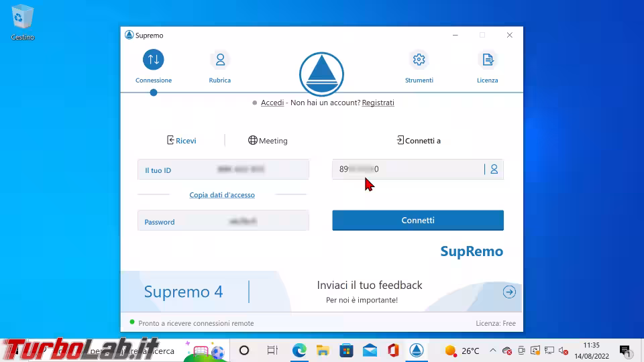
Task: Open contact picker icon in ID field
Action: pos(494,169)
